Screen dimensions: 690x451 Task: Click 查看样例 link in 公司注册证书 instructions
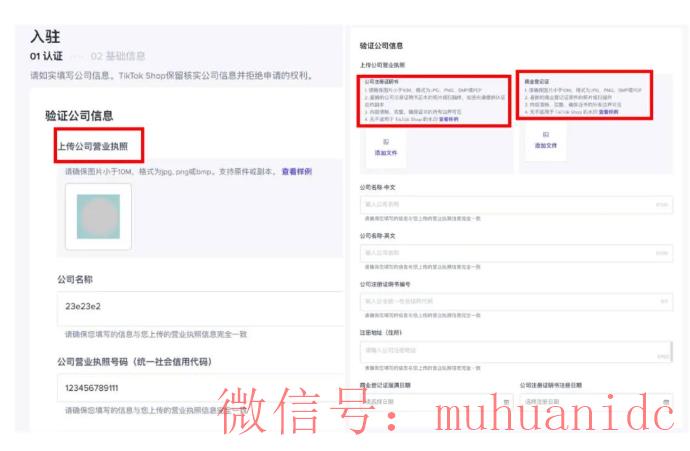[448, 118]
